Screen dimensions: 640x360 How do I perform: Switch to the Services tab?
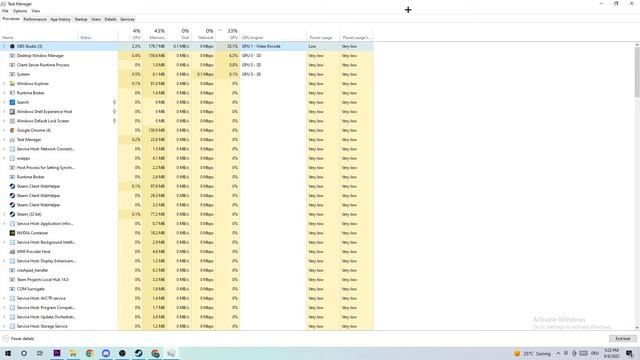click(127, 19)
